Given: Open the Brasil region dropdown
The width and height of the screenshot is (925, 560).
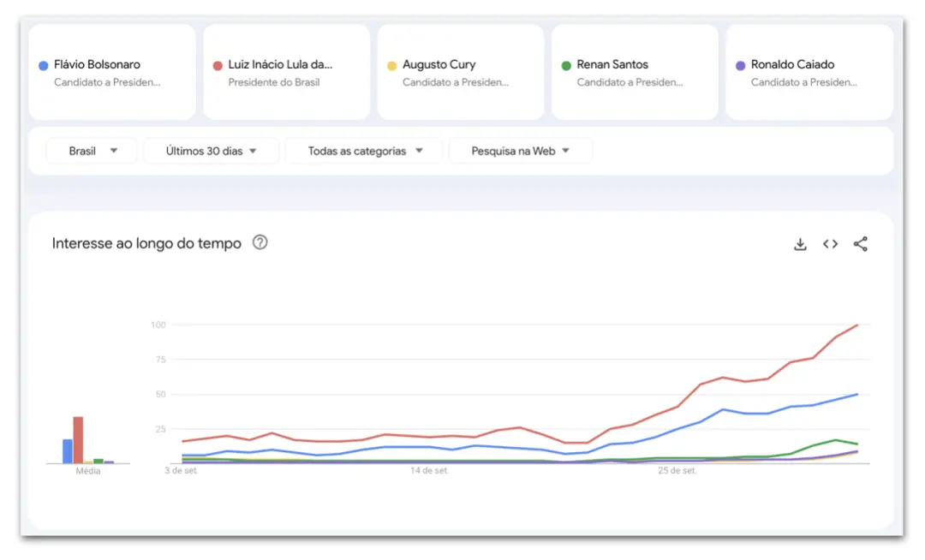Looking at the screenshot, I should coord(92,151).
